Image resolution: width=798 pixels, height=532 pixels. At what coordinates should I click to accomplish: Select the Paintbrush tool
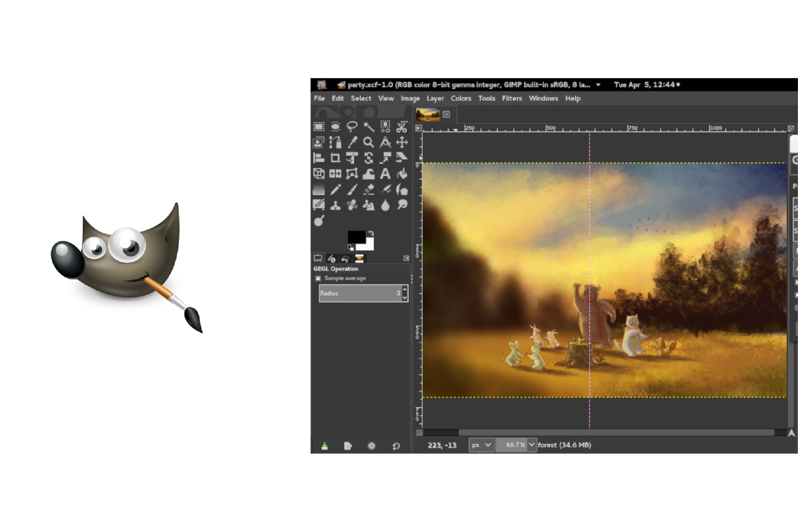[x=352, y=189]
